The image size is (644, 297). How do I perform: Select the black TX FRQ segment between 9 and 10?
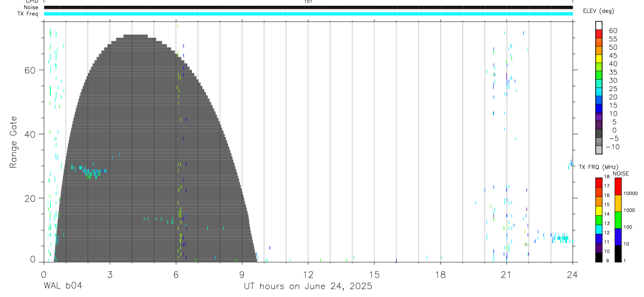click(x=599, y=257)
